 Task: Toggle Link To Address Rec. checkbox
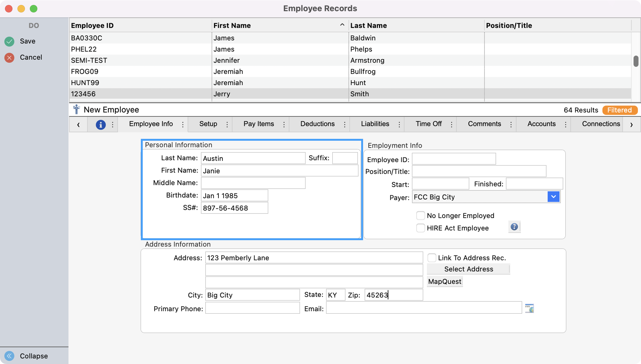pos(432,258)
